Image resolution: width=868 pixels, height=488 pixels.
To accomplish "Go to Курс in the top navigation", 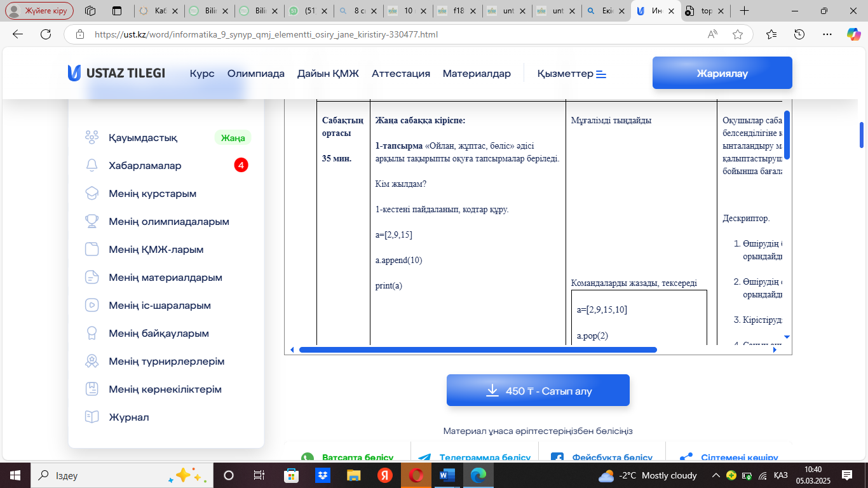I will [202, 74].
